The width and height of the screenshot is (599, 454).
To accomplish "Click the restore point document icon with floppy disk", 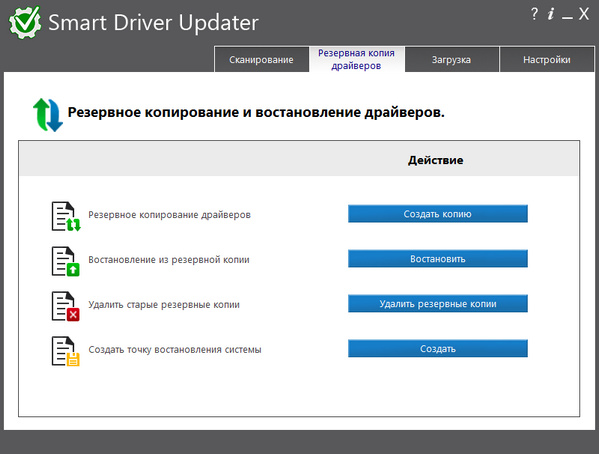I will [x=65, y=351].
